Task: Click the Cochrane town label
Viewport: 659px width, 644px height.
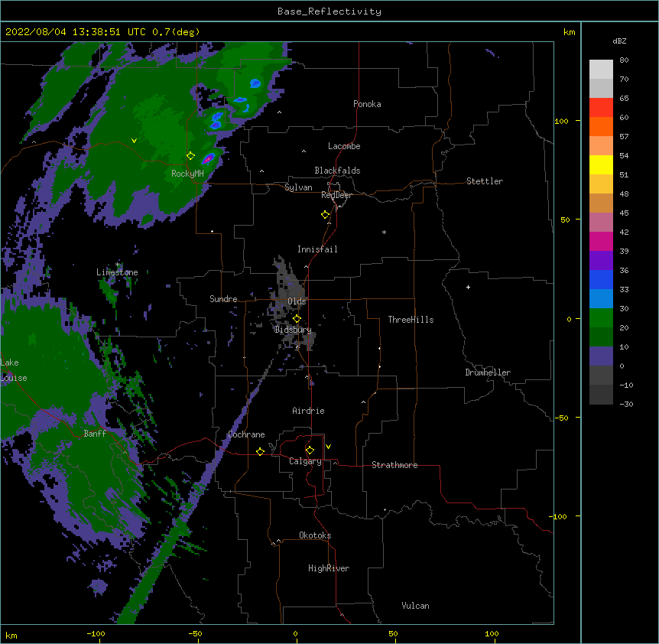Action: click(246, 434)
